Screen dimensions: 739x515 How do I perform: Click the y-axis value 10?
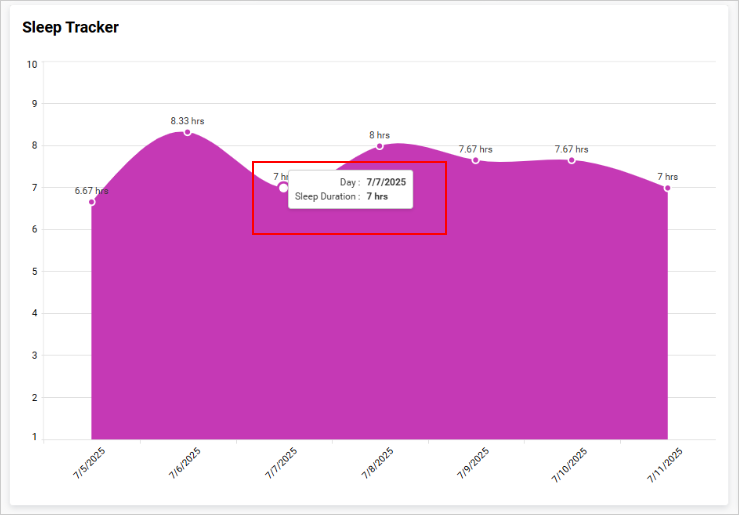click(32, 64)
